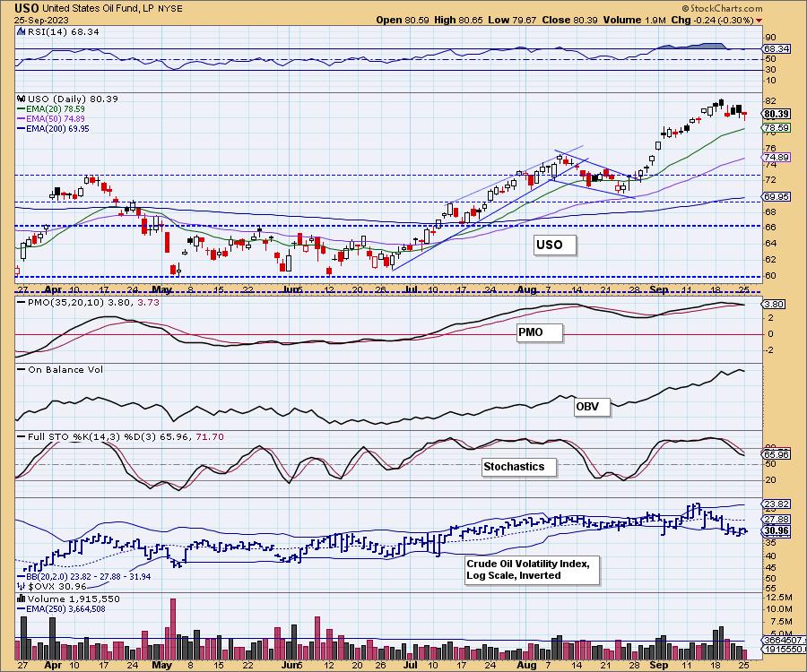Click the PMO(35,20,10) 3.80, 3.73 legend text
The image size is (807, 672).
click(93, 302)
